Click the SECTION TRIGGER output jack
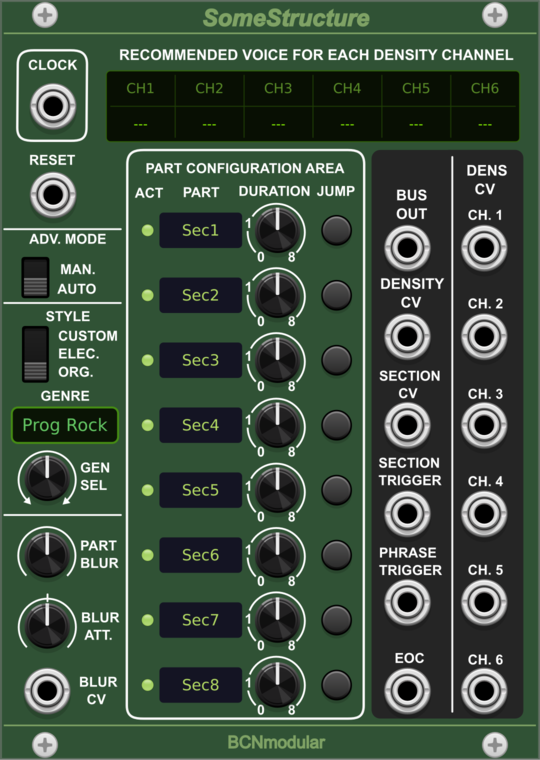This screenshot has width=540, height=760. click(407, 514)
